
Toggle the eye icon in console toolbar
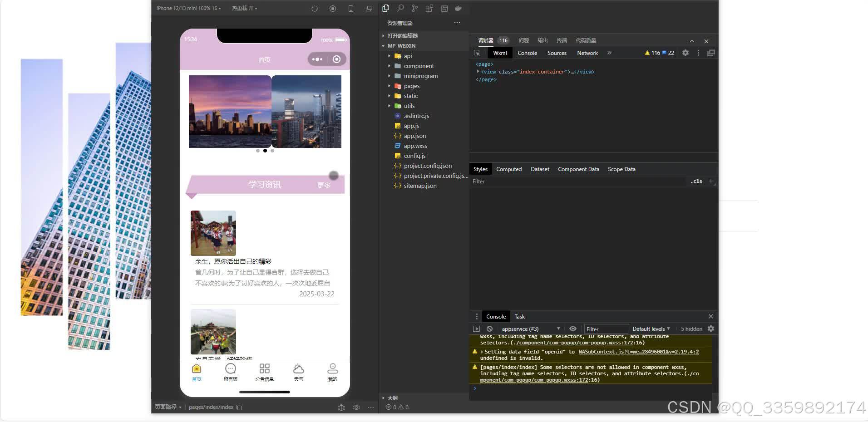tap(572, 329)
